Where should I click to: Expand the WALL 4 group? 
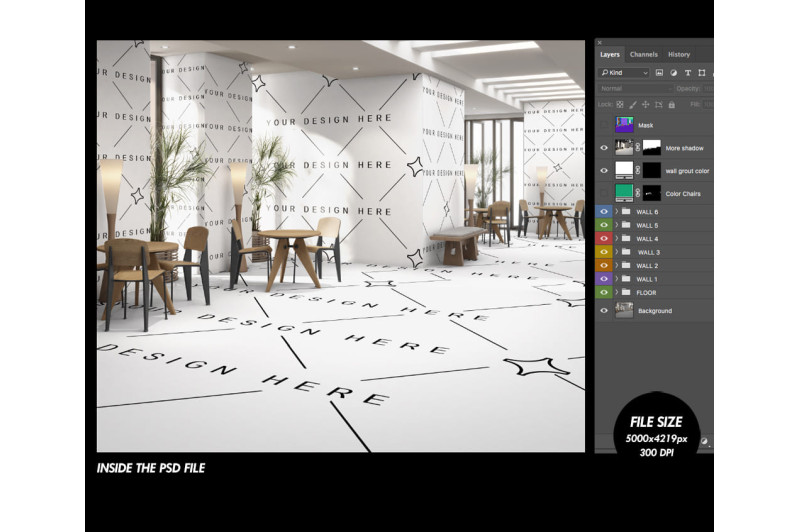pos(617,239)
